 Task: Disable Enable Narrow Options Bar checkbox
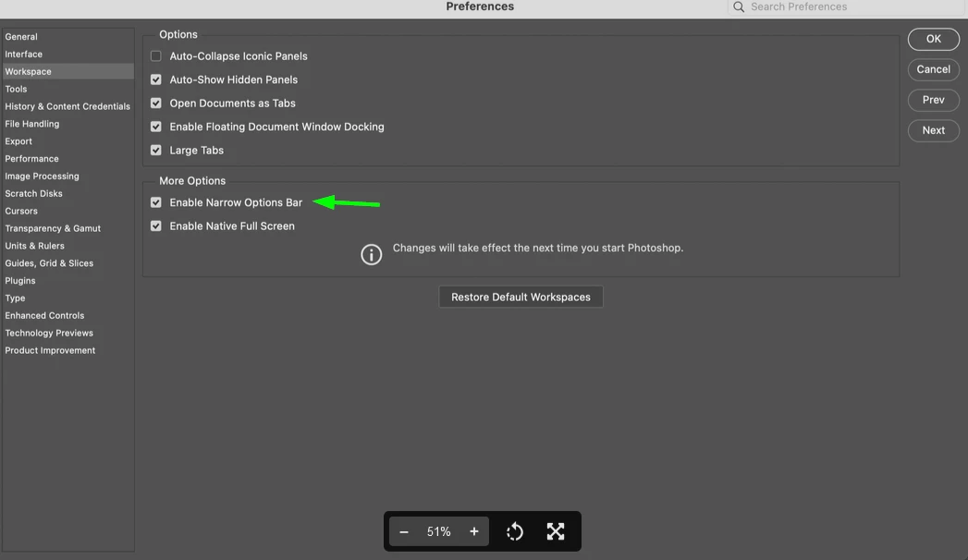(156, 202)
